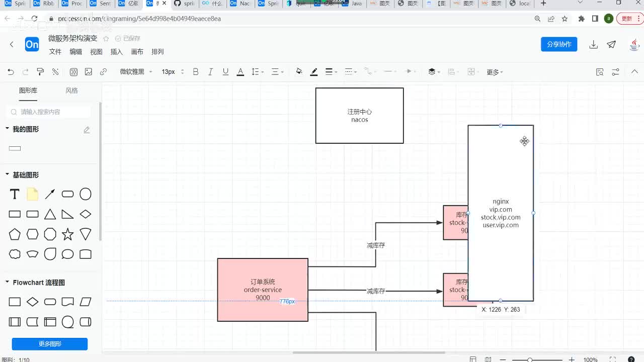Select the yellow note shape
644x362 pixels.
click(x=33, y=194)
